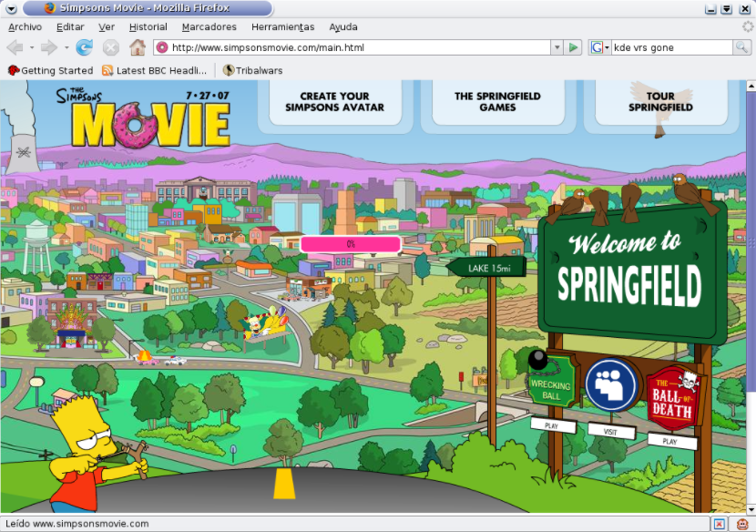The image size is (756, 532).
Task: Open the Ayuda menu
Action: pyautogui.click(x=343, y=27)
